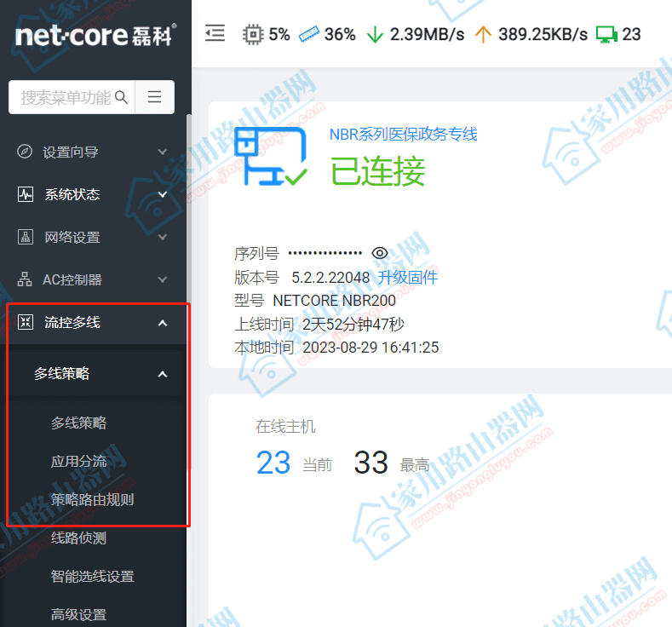This screenshot has width=672, height=627.
Task: Open the 系统状态 menu
Action: [x=93, y=194]
